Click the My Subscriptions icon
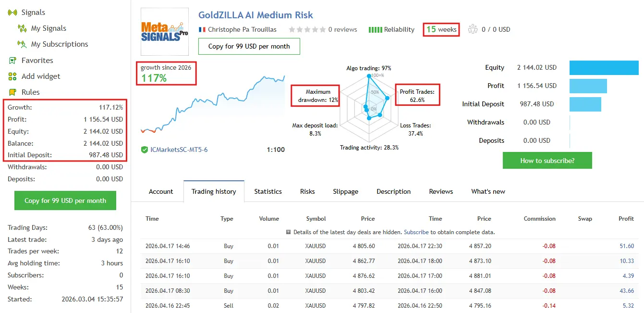 (x=22, y=44)
